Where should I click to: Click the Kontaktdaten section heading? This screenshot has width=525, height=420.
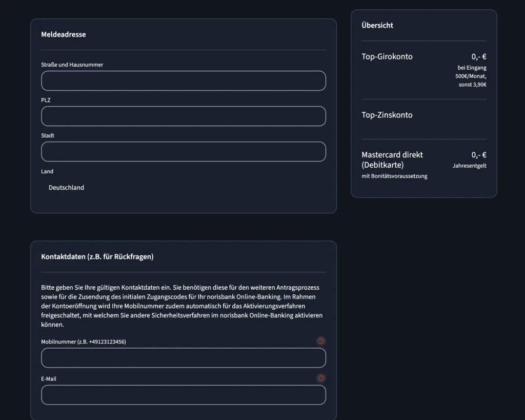(x=97, y=256)
